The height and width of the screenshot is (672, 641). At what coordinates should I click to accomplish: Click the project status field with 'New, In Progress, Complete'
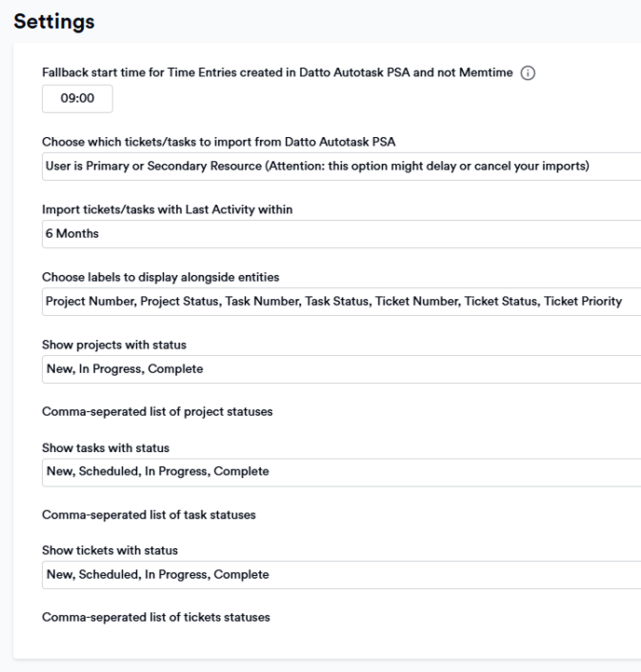342,369
